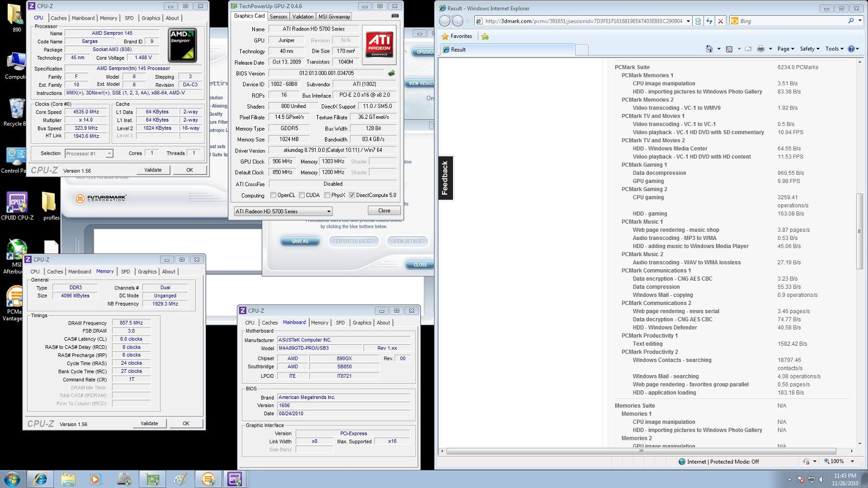
Task: Click the IE Home icon
Action: 709,49
